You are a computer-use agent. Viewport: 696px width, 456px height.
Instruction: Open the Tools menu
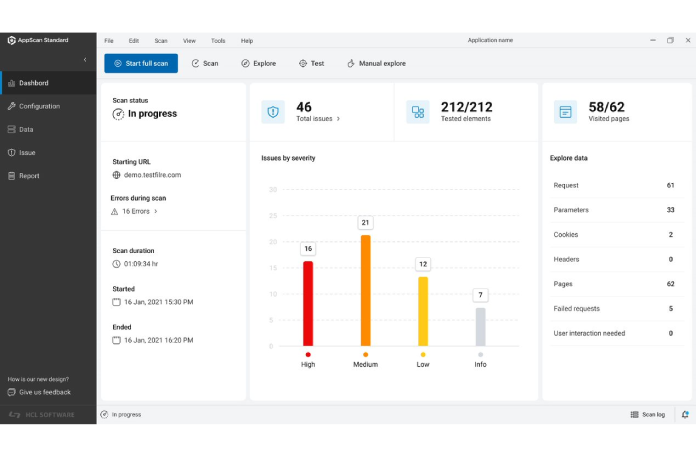click(x=218, y=41)
